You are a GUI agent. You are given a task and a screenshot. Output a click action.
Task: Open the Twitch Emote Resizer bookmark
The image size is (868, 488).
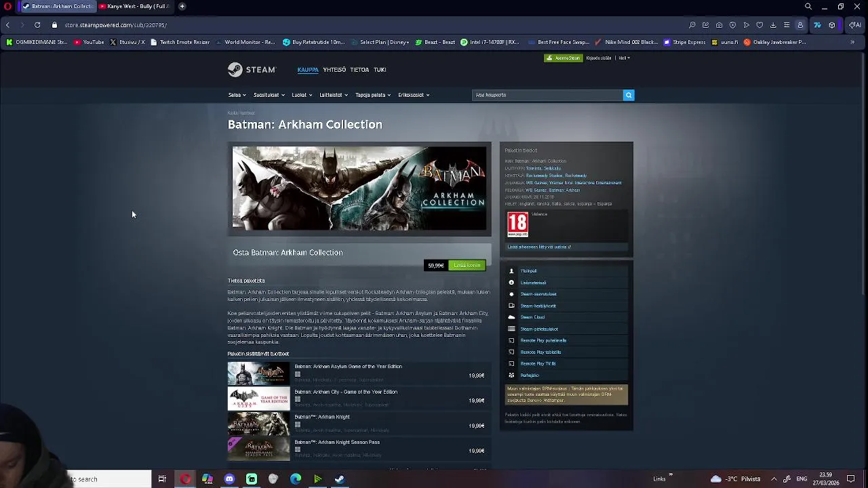[180, 42]
